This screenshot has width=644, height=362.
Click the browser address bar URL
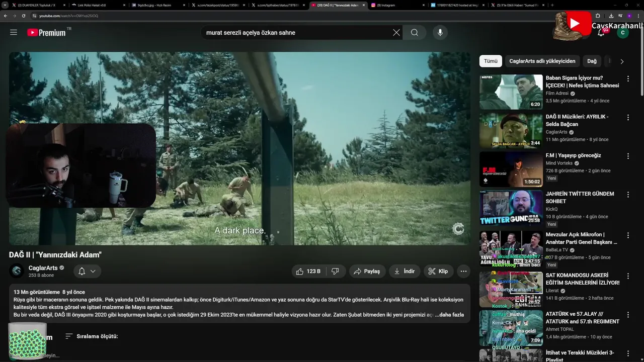point(68,16)
